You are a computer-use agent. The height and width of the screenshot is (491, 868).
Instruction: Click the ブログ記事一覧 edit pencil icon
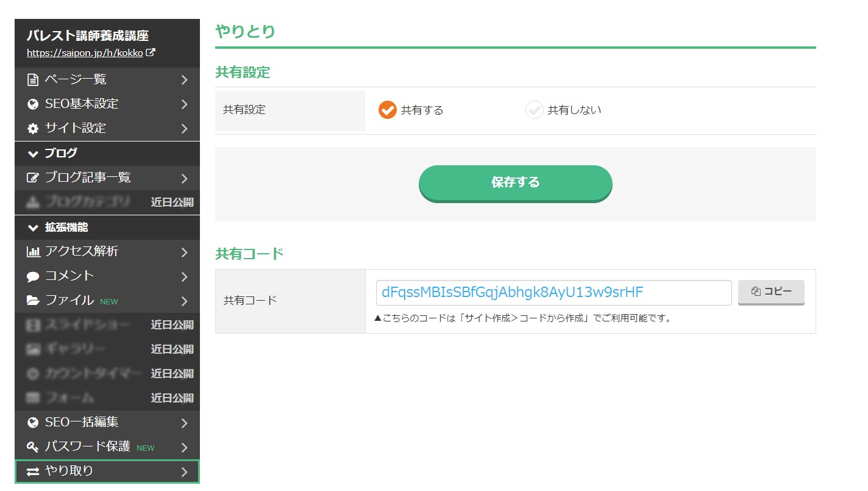point(33,178)
